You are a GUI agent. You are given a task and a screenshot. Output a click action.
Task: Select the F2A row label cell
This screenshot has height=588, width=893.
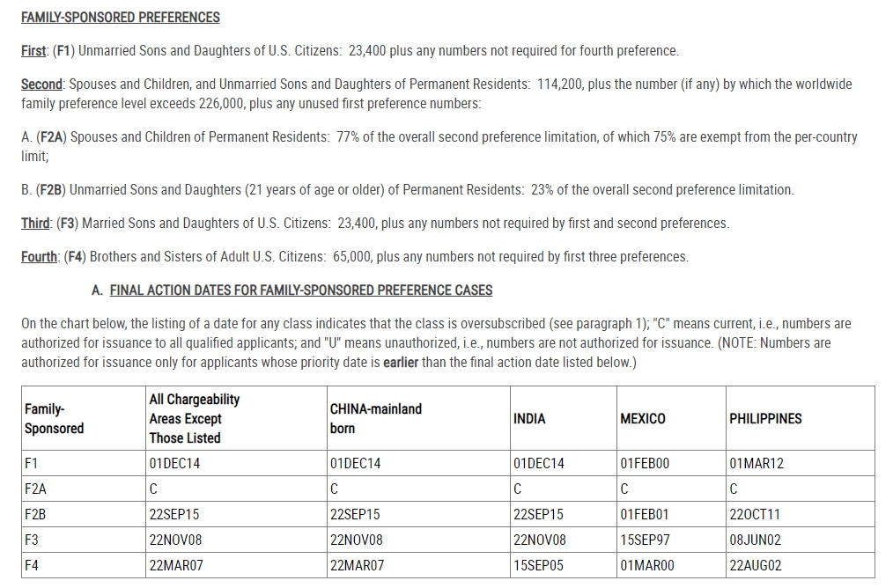84,489
